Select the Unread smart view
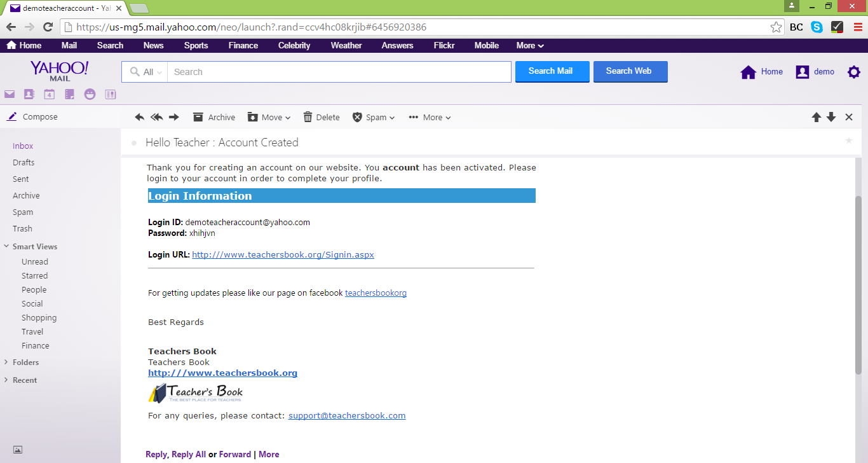The width and height of the screenshot is (868, 463). (x=35, y=261)
